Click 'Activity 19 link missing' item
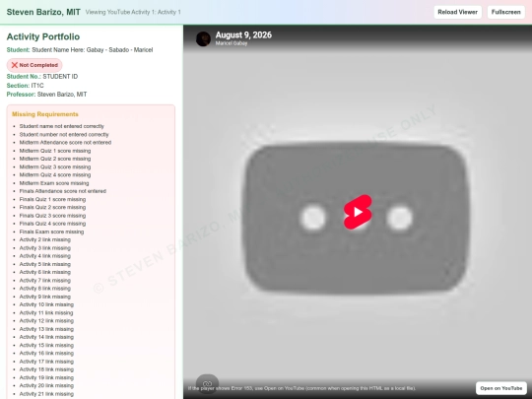Viewport: 532px width, 399px height. tap(46, 377)
